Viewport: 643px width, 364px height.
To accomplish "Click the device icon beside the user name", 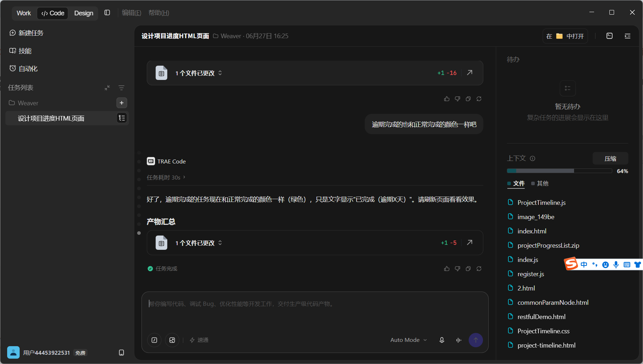I will click(121, 353).
